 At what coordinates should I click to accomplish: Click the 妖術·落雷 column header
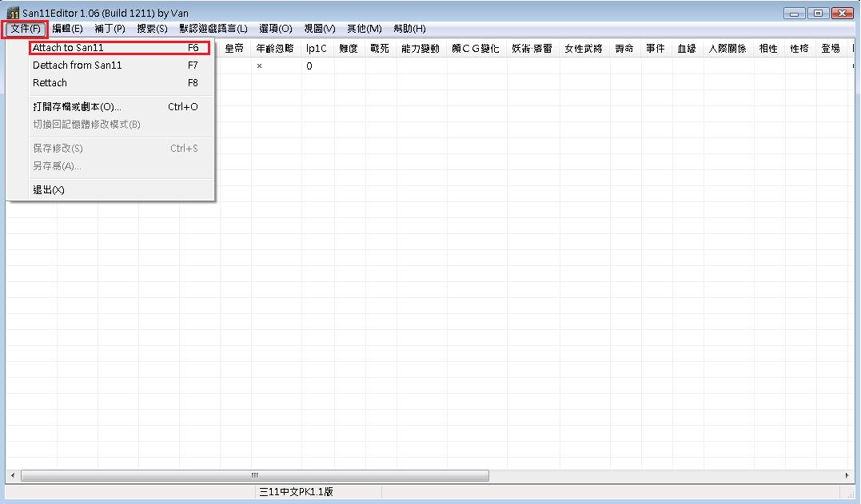pyautogui.click(x=532, y=49)
